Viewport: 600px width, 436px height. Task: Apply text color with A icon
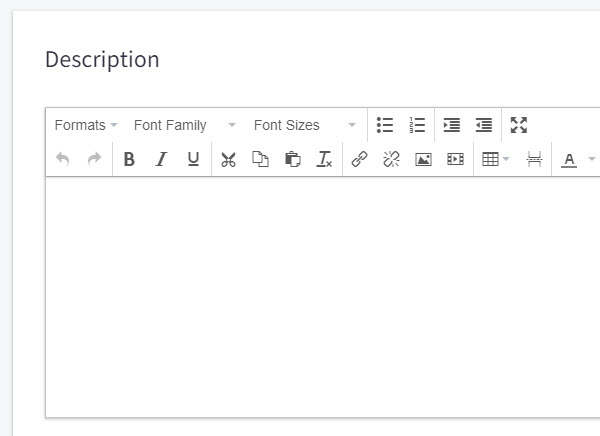[x=569, y=159]
